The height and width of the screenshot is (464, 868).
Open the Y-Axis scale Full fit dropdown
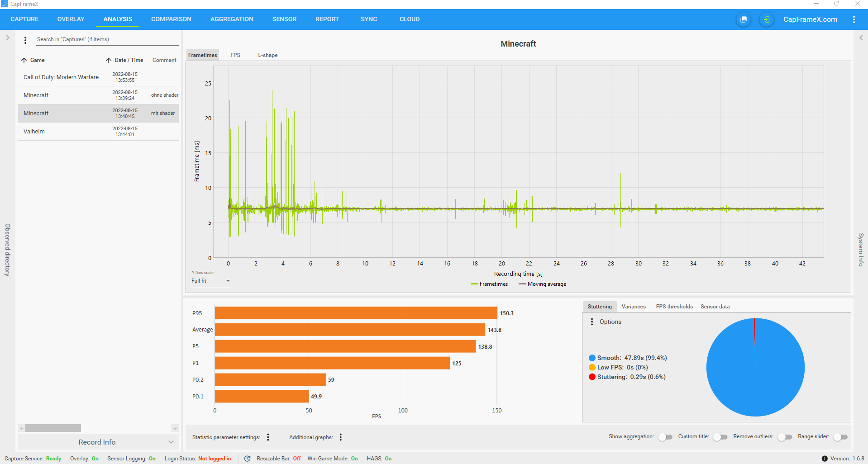[210, 281]
